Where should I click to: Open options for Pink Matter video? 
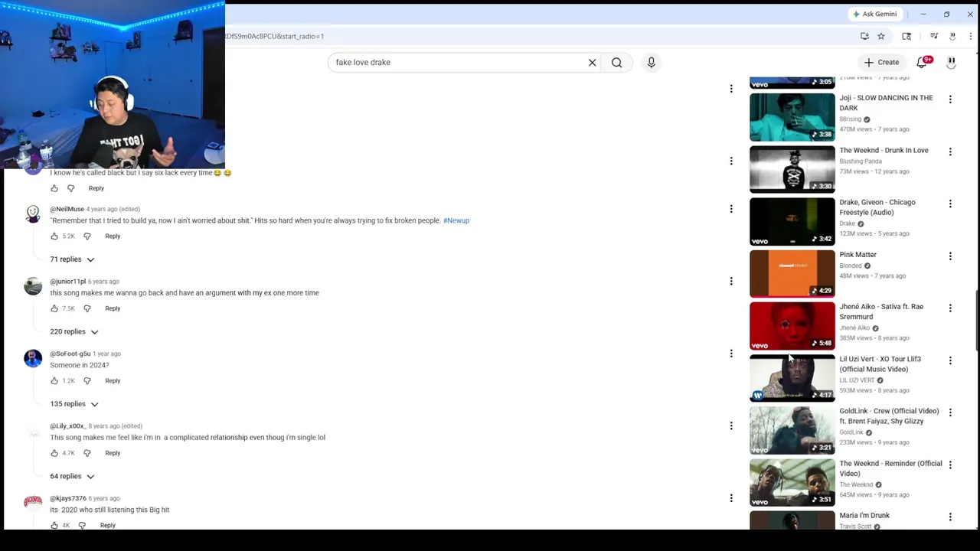click(x=950, y=256)
